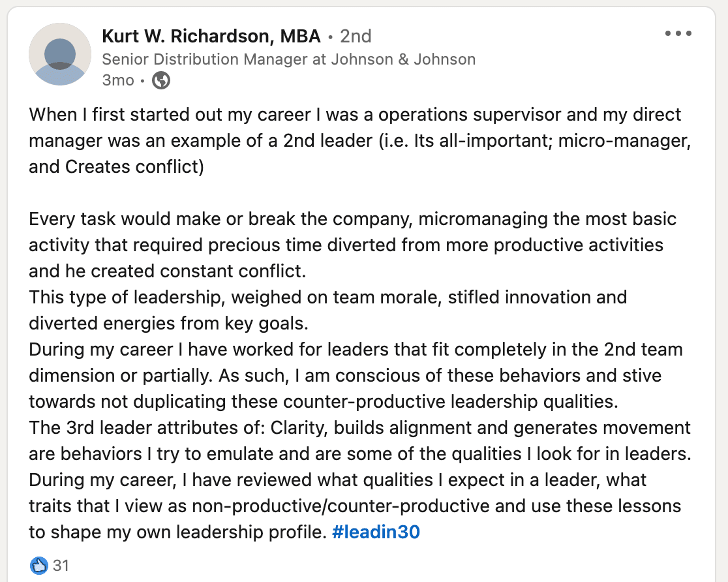This screenshot has height=582, width=728.
Task: Open Kurt W. Richardson, MBA profile name
Action: click(211, 37)
